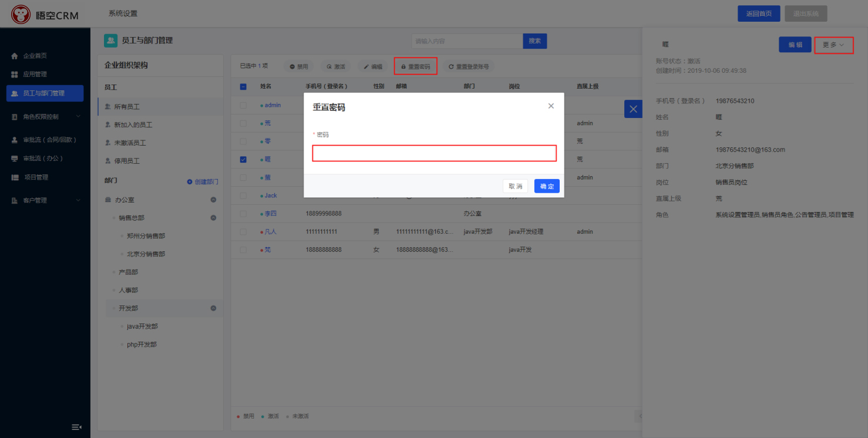Click the 审批流(办公) monitor icon
This screenshot has height=438, width=868.
[15, 159]
